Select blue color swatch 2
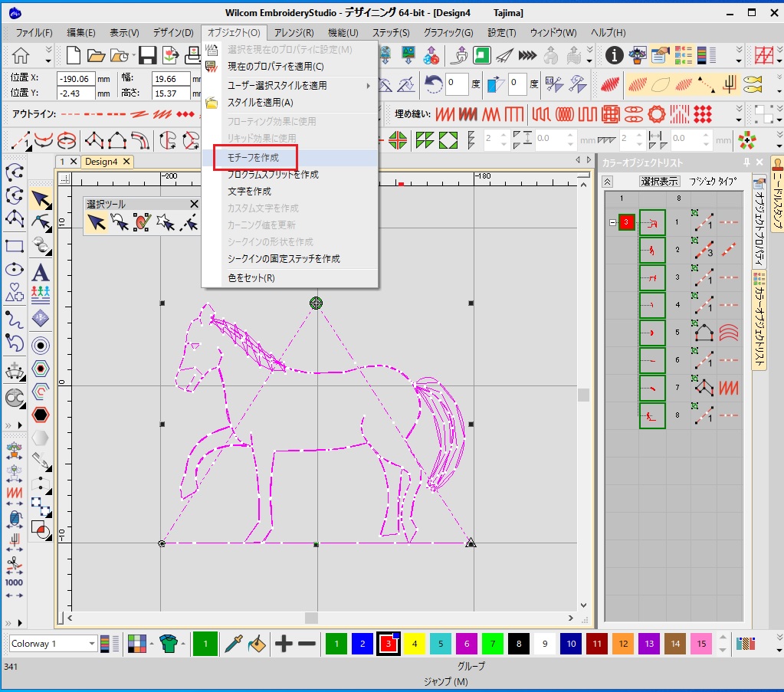Screen dimensions: 784x692 (362, 644)
